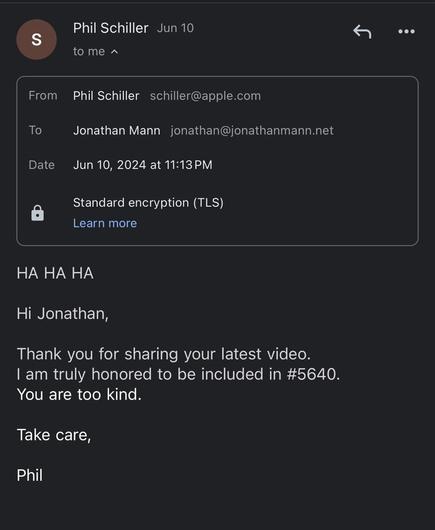
Task: Tap the 'to me' recipient summary
Action: coord(89,51)
